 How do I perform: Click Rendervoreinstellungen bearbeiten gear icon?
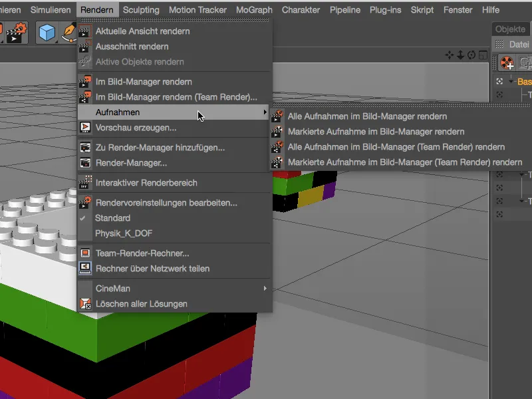[x=85, y=203]
